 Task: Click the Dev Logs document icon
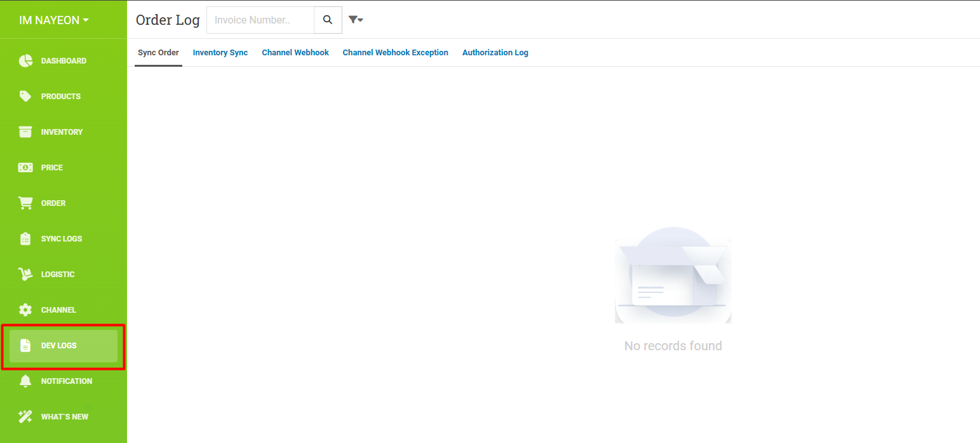pyautogui.click(x=25, y=346)
